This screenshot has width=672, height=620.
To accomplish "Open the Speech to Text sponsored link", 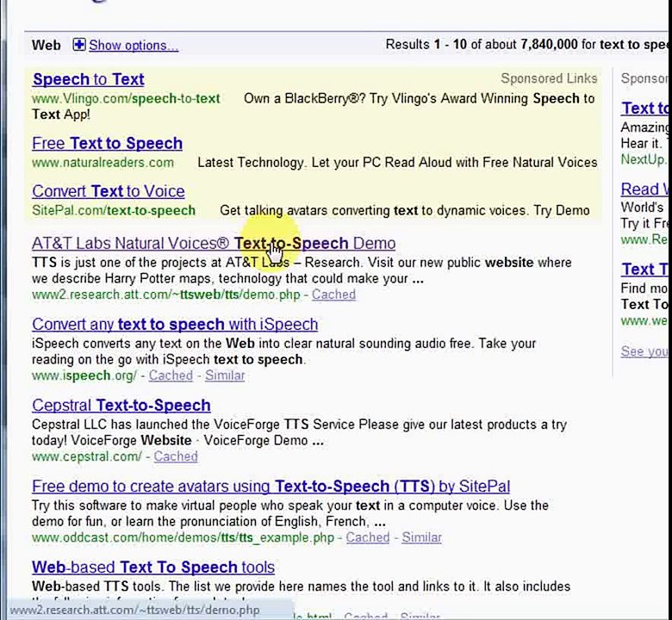I will 88,79.
